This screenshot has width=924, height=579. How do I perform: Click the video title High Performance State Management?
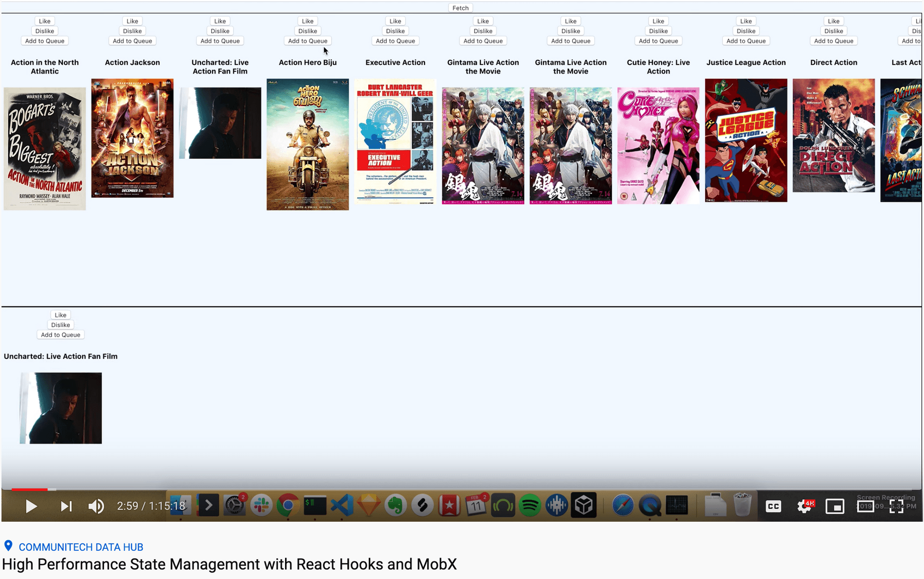point(229,564)
